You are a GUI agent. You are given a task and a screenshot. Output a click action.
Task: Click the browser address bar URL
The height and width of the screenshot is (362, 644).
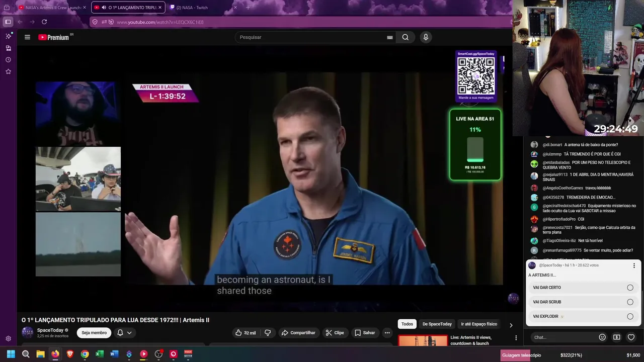[x=160, y=22]
